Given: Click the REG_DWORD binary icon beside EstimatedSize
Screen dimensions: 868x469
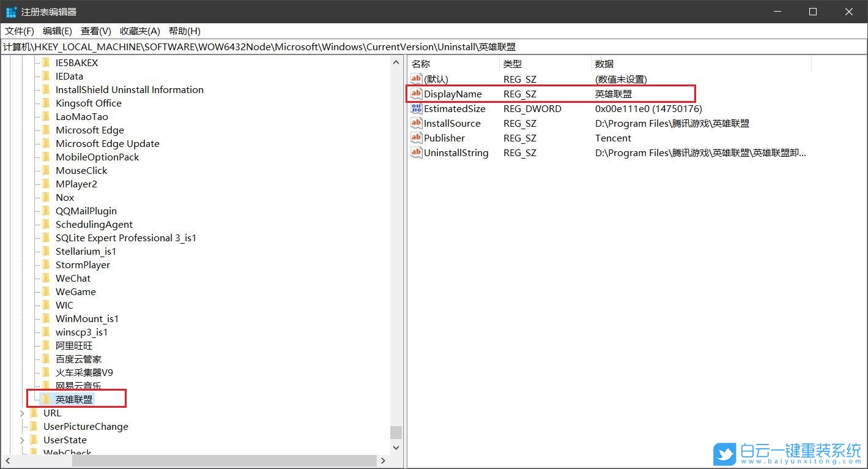Looking at the screenshot, I should coord(416,108).
